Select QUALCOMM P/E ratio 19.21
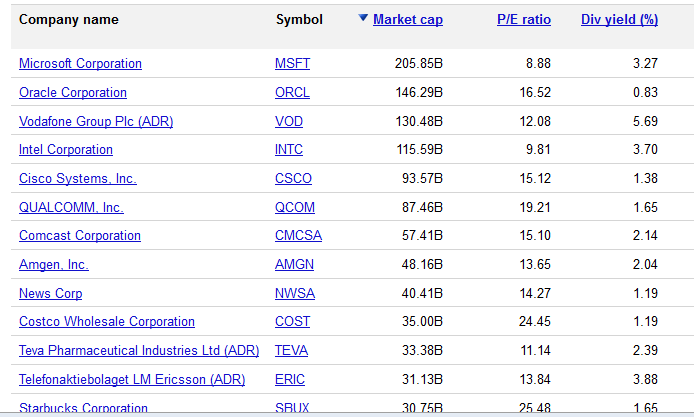The height and width of the screenshot is (417, 694). [535, 207]
